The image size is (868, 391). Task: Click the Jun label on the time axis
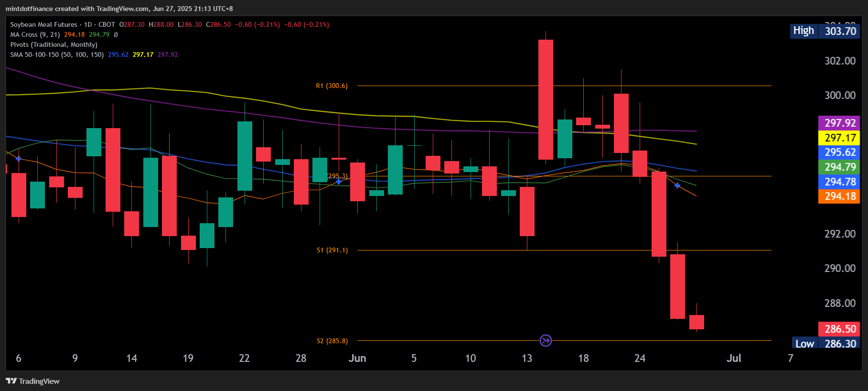[x=357, y=358]
